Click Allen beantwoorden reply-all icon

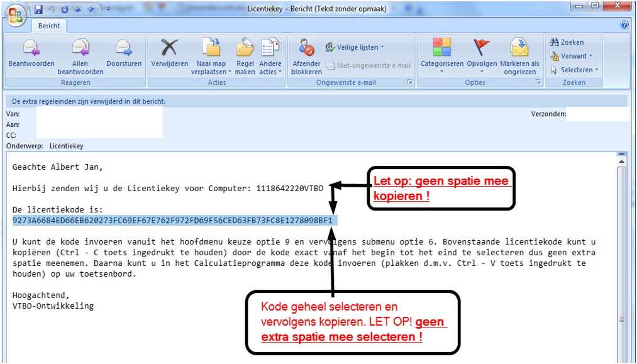80,49
